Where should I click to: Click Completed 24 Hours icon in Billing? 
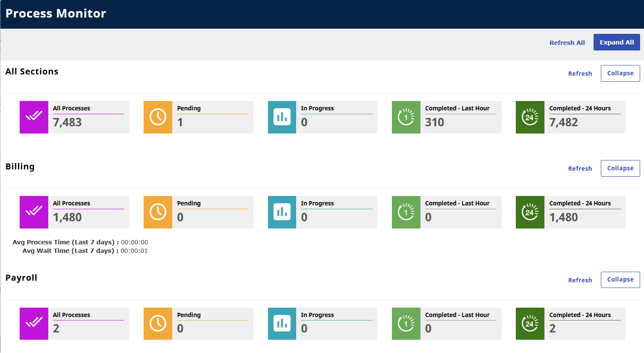tap(530, 212)
